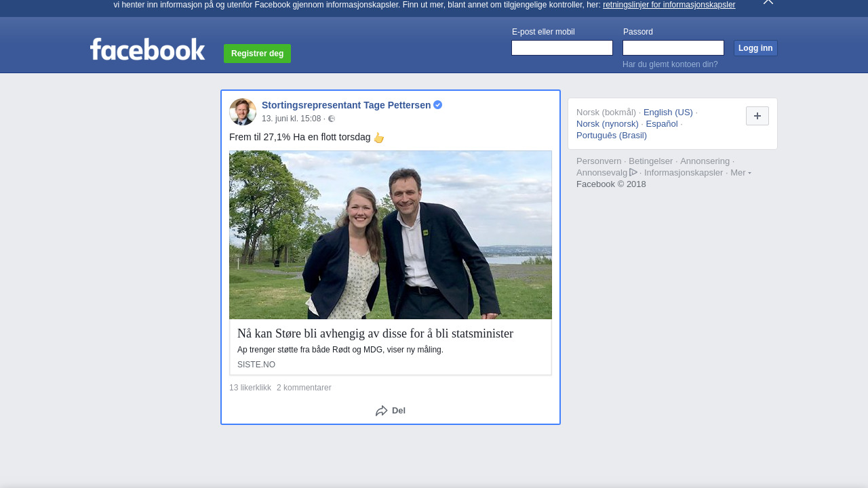Click the verified badge next to the name
The image size is (868, 488).
click(x=438, y=105)
